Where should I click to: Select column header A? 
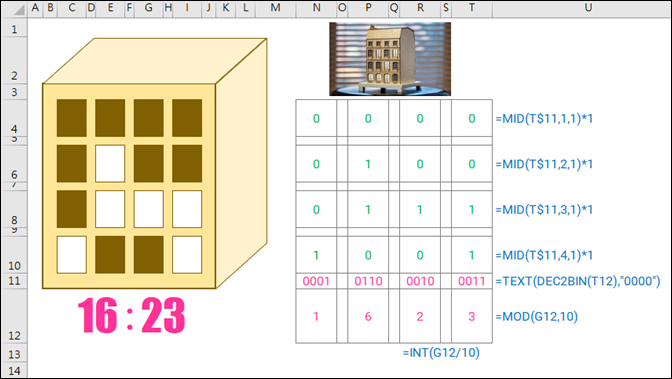(35, 8)
